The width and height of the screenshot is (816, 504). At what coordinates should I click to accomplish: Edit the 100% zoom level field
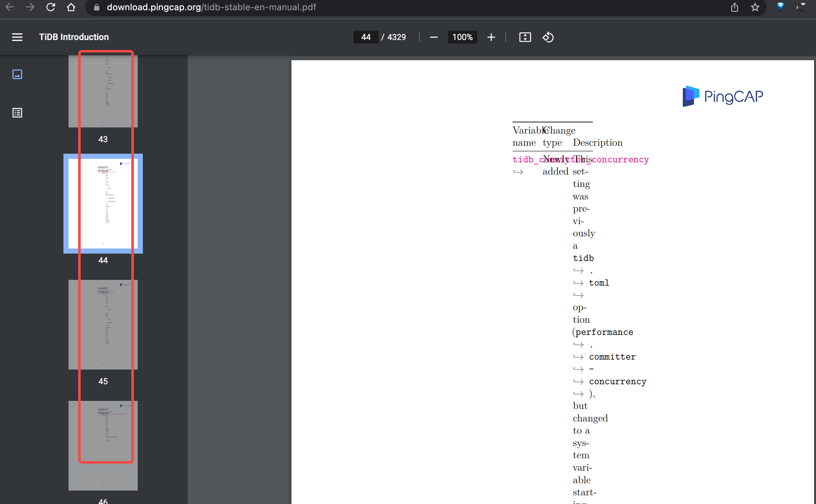(x=462, y=37)
